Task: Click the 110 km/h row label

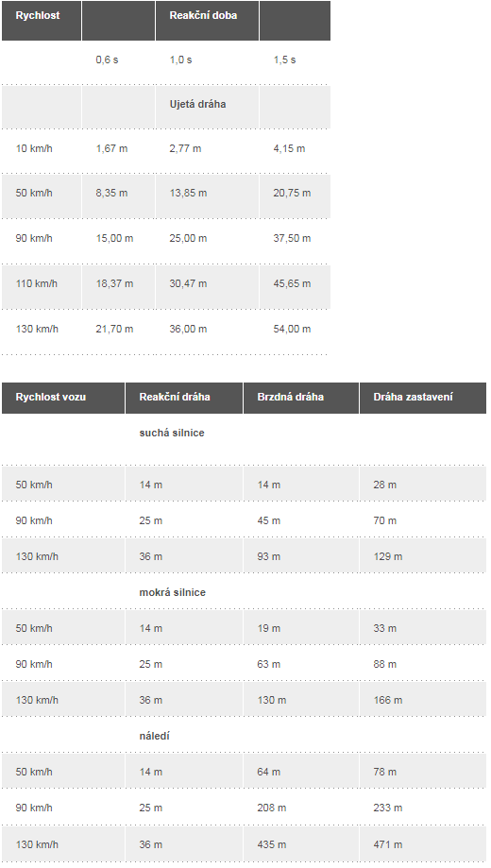Action: (x=42, y=287)
